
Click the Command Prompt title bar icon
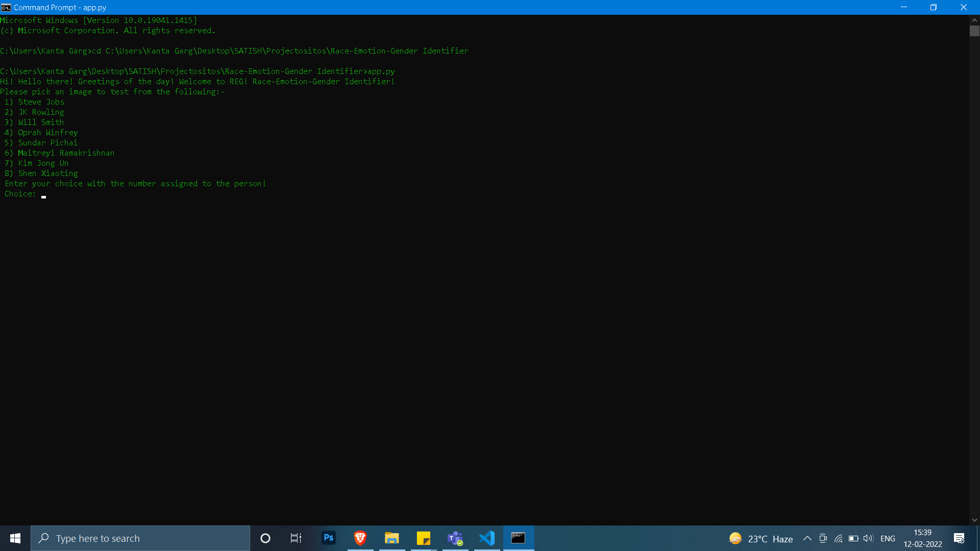(6, 7)
